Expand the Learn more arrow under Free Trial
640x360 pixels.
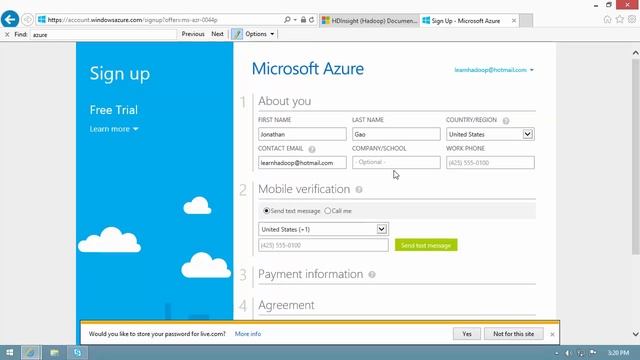pyautogui.click(x=136, y=129)
